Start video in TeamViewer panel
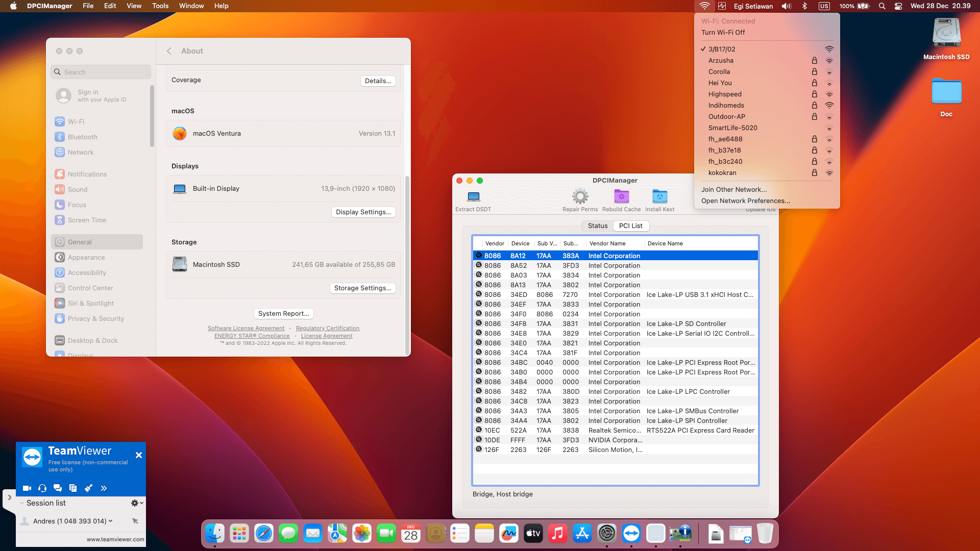 (x=27, y=488)
